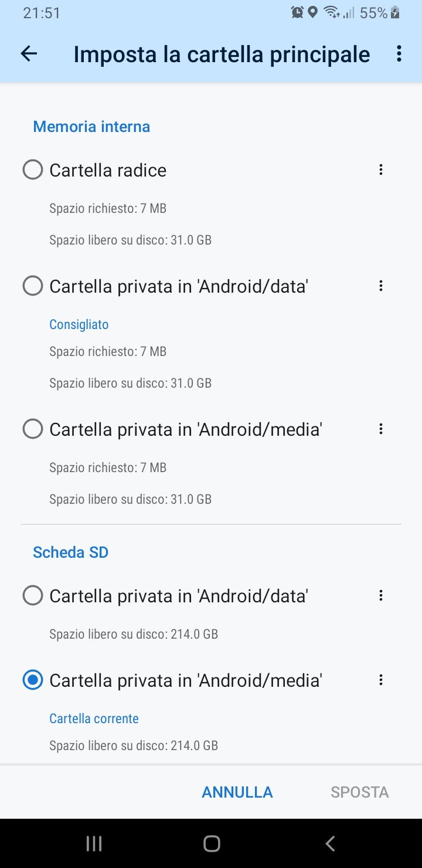The image size is (422, 868).
Task: Tap the back arrow in header
Action: click(29, 54)
